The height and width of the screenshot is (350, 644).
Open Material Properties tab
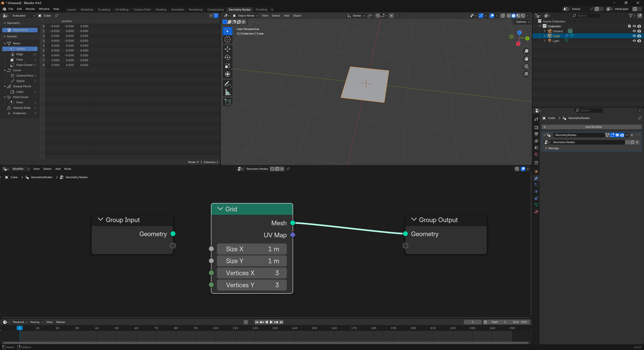536,212
